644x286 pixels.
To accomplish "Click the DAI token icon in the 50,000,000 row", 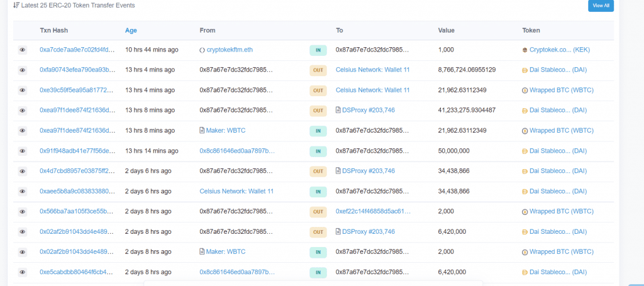I will (x=525, y=151).
